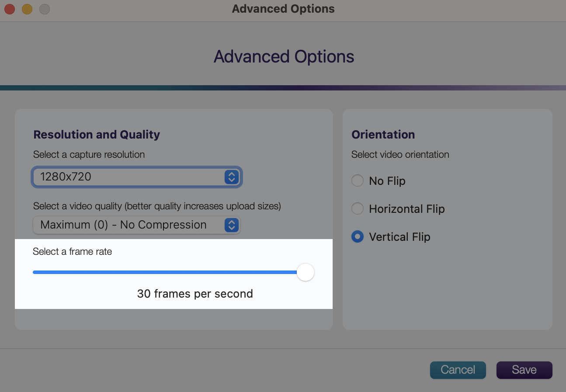Click the video quality stepper arrows icon
This screenshot has width=566, height=392.
click(x=231, y=225)
